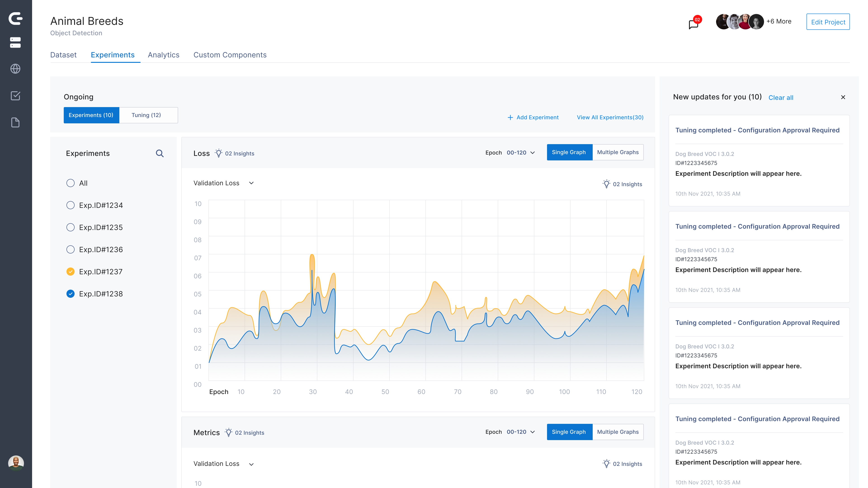The image size is (868, 488).
Task: Open the document file sidebar icon
Action: point(16,123)
